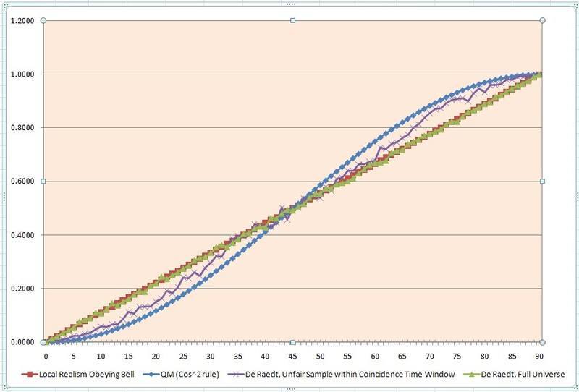Click the 0.8000 vertical axis label

[23, 128]
